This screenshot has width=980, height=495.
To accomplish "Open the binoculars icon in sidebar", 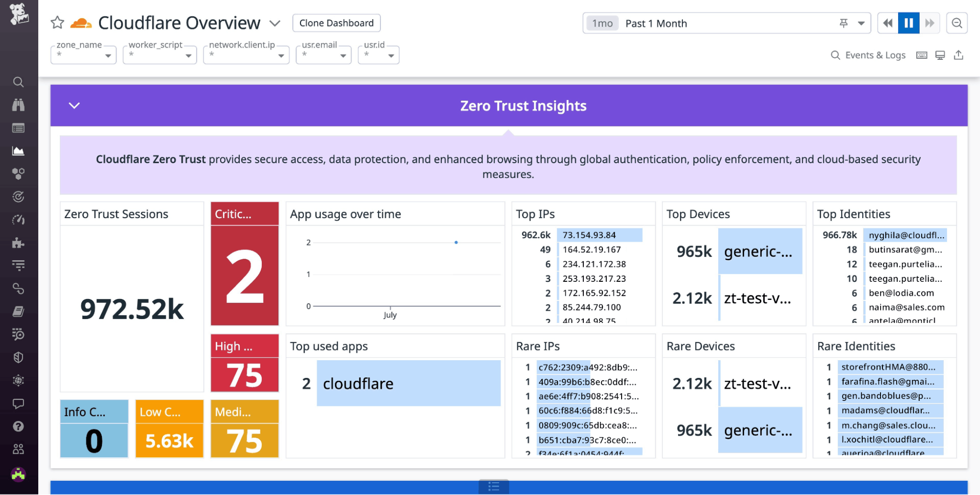I will point(18,105).
